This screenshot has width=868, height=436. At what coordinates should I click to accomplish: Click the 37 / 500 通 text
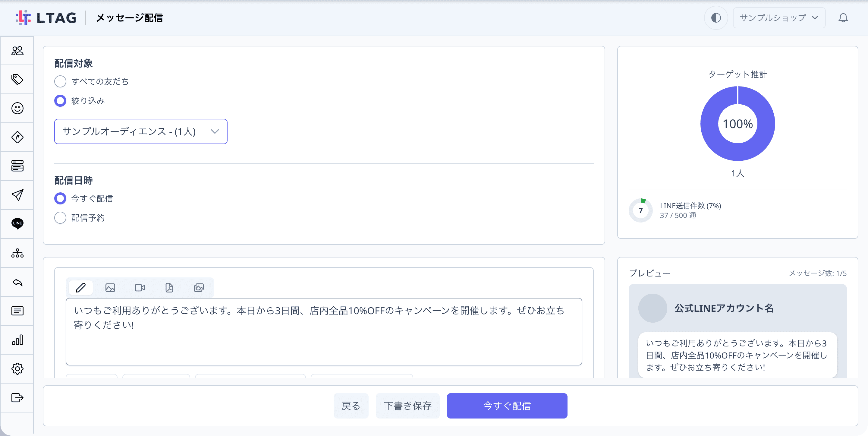(x=678, y=216)
